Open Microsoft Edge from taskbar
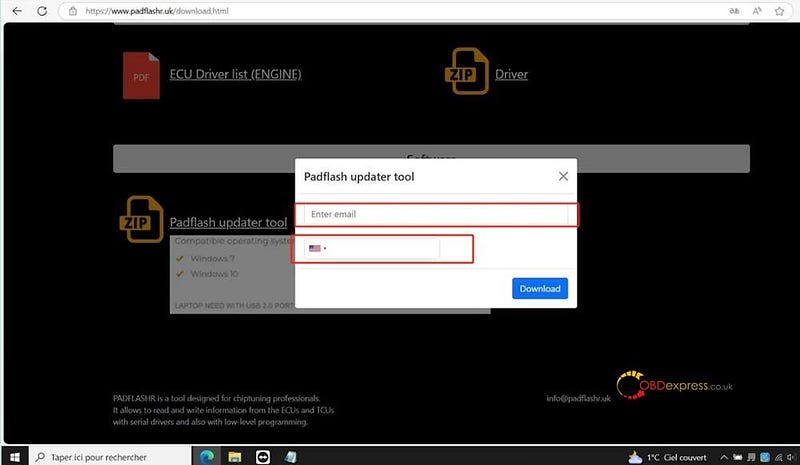Screen dimensions: 800x465 coord(207,457)
